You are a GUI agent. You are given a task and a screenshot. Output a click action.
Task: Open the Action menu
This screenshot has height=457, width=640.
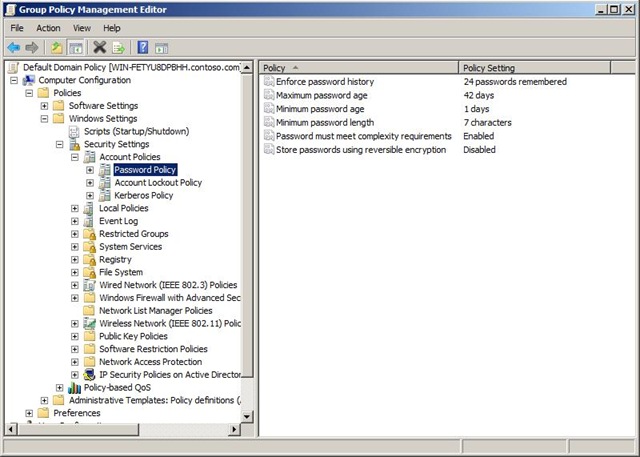pyautogui.click(x=48, y=28)
